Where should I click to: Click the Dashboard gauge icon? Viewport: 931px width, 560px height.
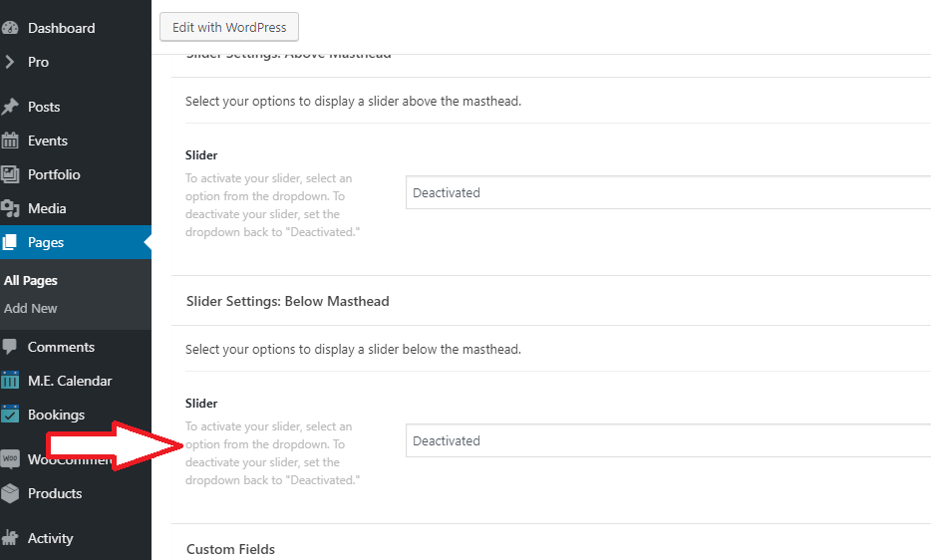pyautogui.click(x=10, y=28)
